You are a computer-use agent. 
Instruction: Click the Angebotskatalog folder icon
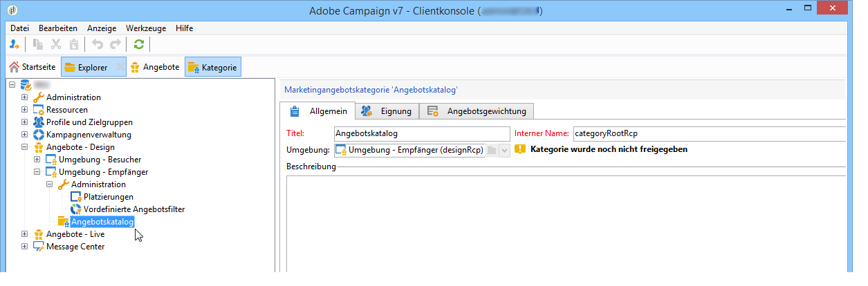click(x=64, y=222)
